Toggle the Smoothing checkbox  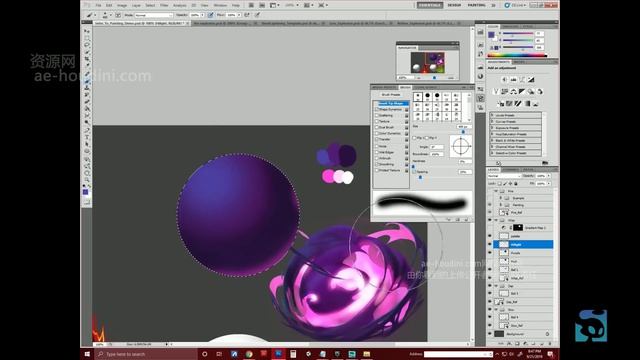click(377, 164)
